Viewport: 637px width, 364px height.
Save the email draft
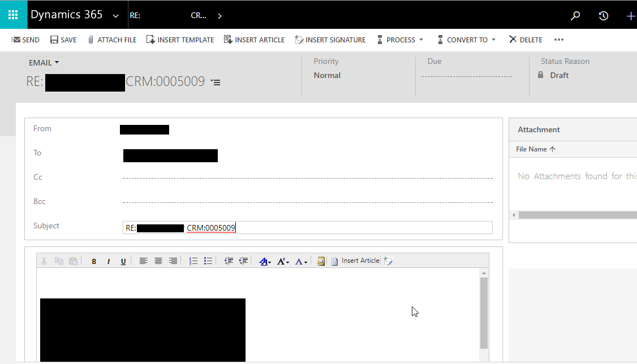tap(63, 40)
